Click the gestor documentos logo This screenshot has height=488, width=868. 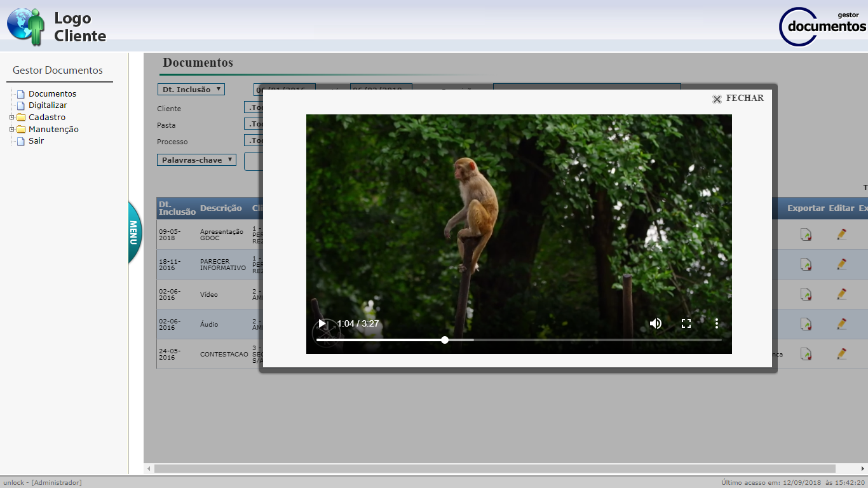pos(822,27)
